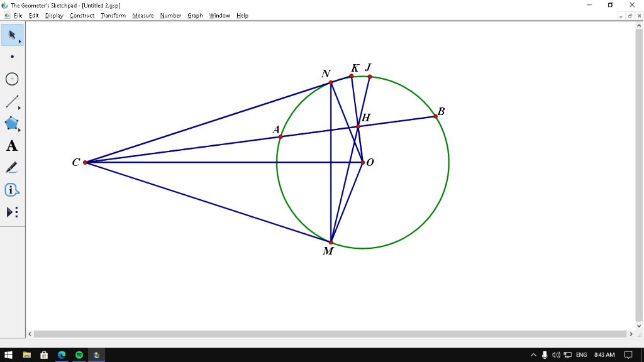Click the horizontal scrollbar thumb
Viewport: 644px width, 362px height.
(x=330, y=334)
